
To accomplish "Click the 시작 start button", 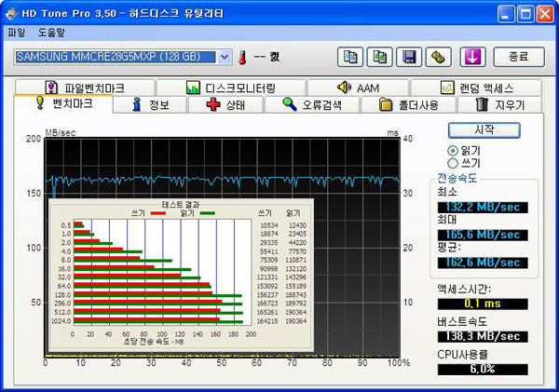I will [484, 130].
